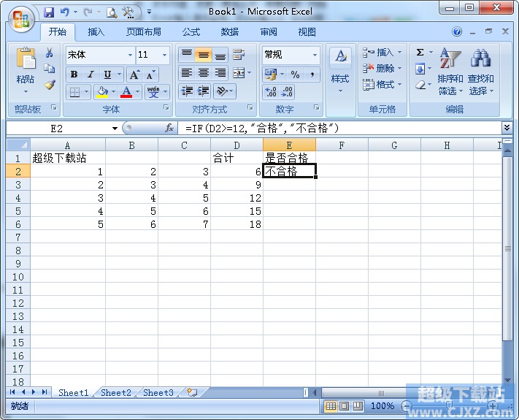
Task: Expand the font size dropdown showing 11
Action: pos(165,55)
